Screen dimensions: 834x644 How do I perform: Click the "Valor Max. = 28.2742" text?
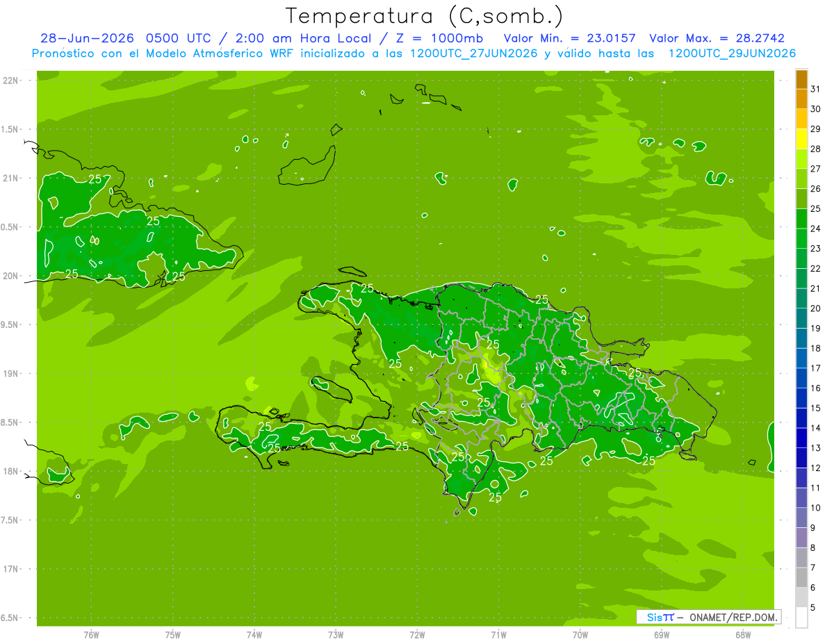(717, 38)
